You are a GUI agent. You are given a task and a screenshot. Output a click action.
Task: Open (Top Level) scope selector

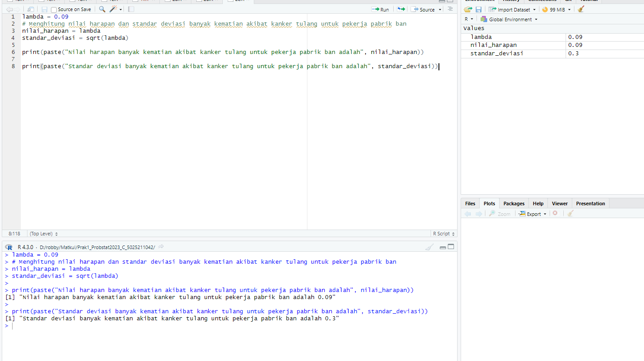pyautogui.click(x=44, y=234)
